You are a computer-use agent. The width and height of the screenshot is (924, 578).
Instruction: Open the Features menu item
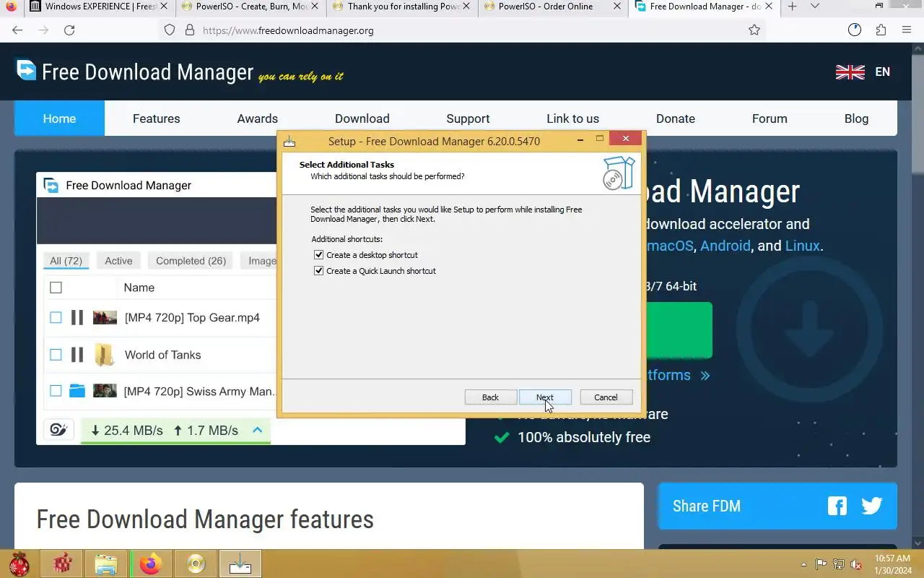(157, 118)
